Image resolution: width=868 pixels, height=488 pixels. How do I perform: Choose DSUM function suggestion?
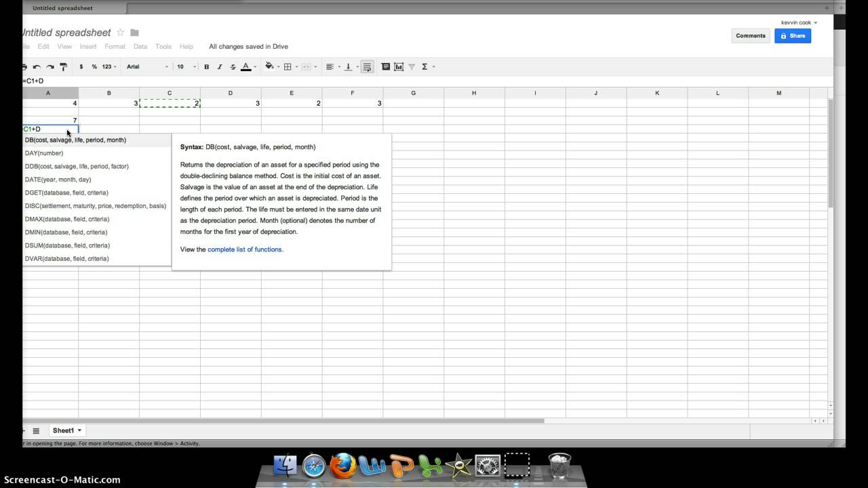[96, 245]
